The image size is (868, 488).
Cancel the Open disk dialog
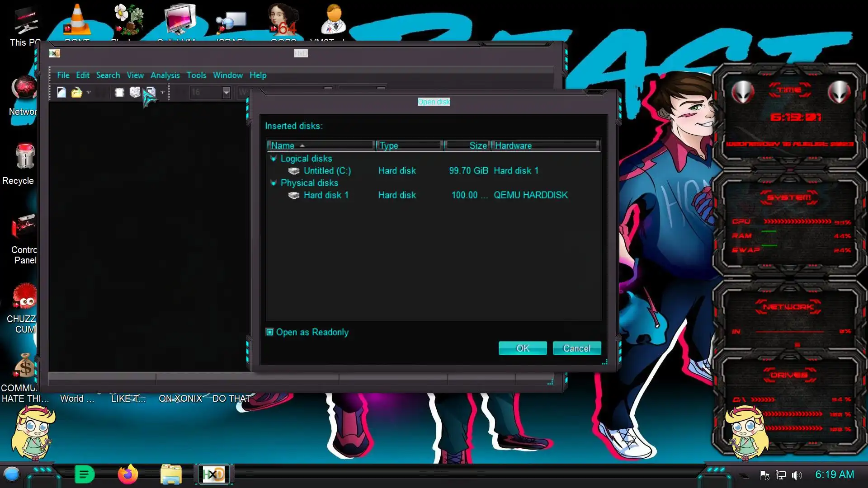click(x=576, y=348)
